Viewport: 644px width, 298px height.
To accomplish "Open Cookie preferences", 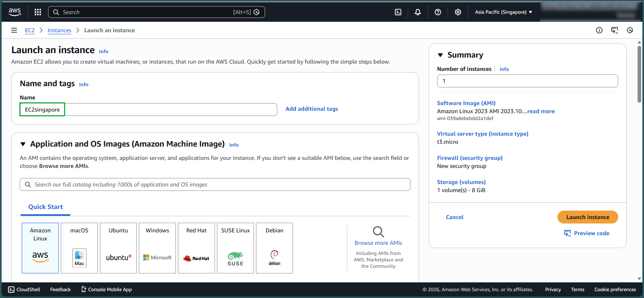I will tap(615, 290).
